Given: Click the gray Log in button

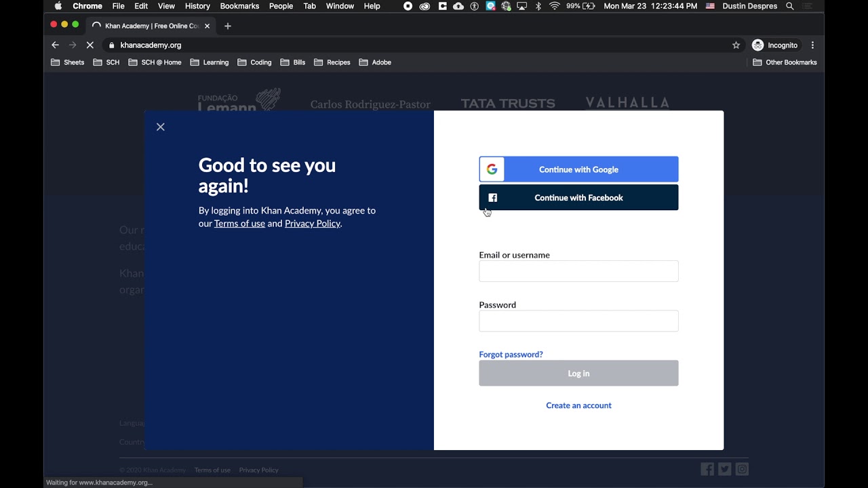Looking at the screenshot, I should point(578,373).
